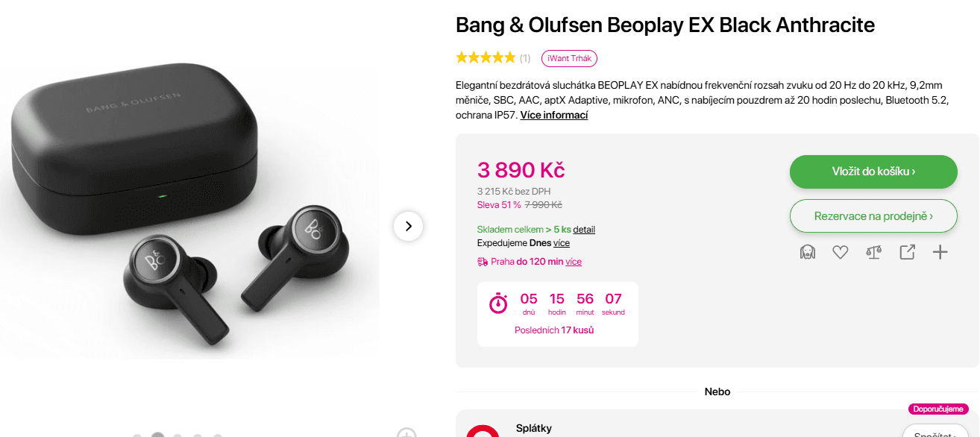The height and width of the screenshot is (437, 980).
Task: Open více next to Expedujeme Dnes
Action: pyautogui.click(x=560, y=243)
